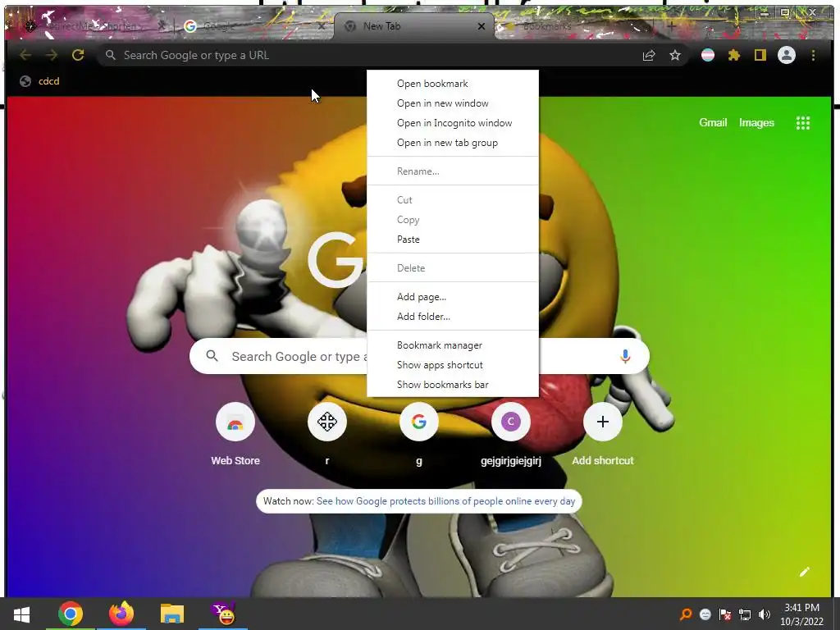The width and height of the screenshot is (840, 630).
Task: Open the volume speaker tray icon
Action: coord(765,614)
